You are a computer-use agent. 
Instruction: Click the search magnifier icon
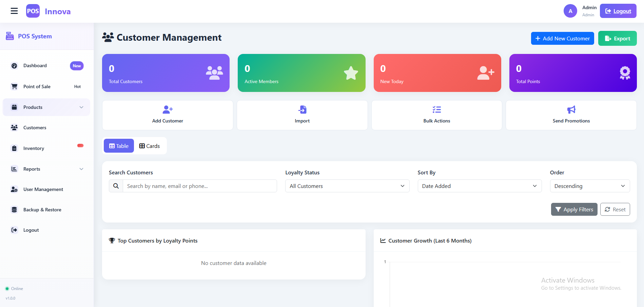click(x=116, y=186)
